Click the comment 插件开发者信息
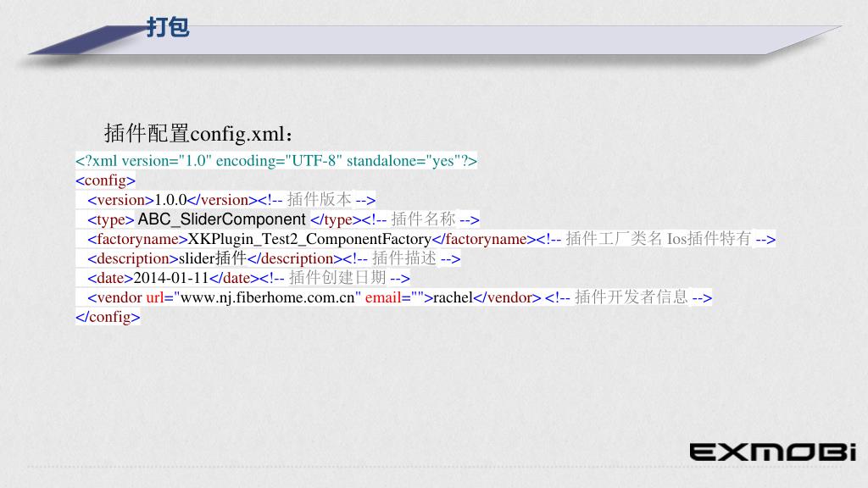Viewport: 868px width, 488px height. [x=631, y=297]
